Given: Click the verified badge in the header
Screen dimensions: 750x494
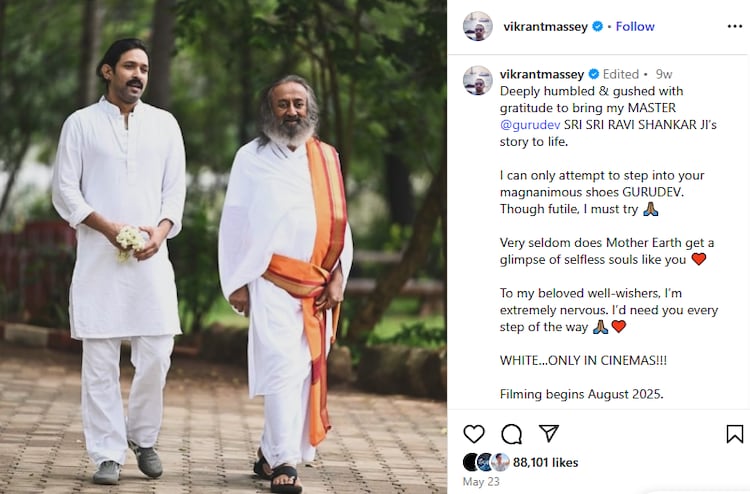Looking at the screenshot, I should [597, 26].
